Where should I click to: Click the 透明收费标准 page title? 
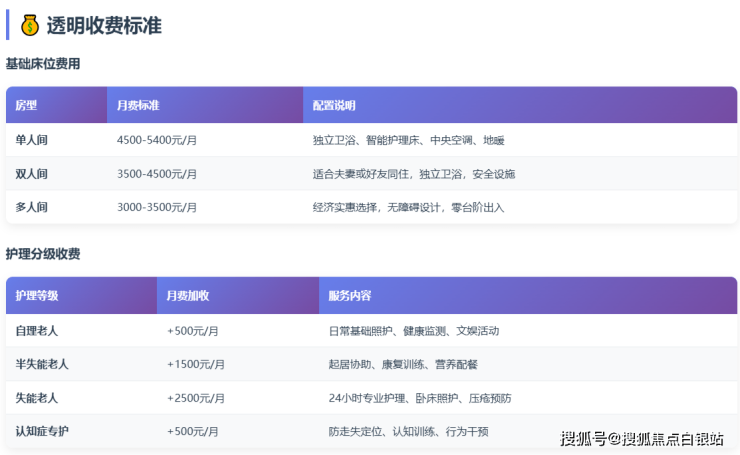pyautogui.click(x=104, y=26)
